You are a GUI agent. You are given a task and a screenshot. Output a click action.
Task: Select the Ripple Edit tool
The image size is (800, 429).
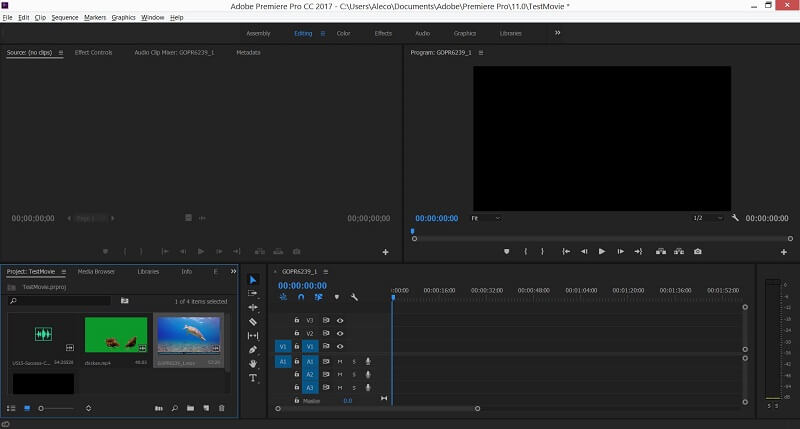pyautogui.click(x=253, y=307)
